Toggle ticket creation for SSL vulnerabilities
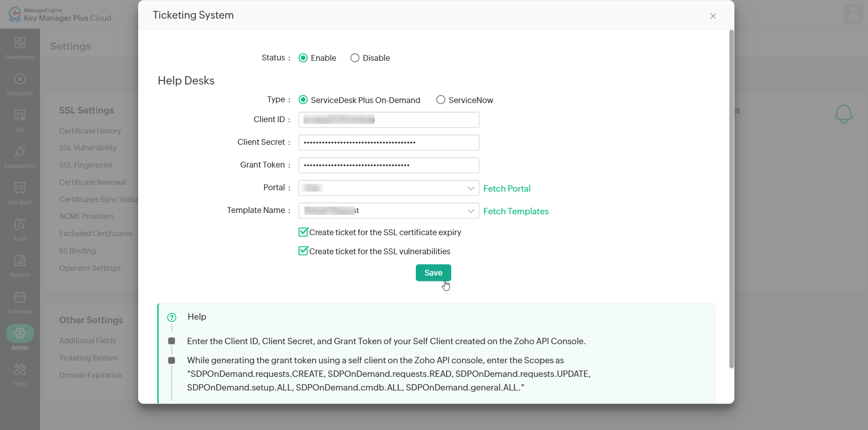 [303, 251]
